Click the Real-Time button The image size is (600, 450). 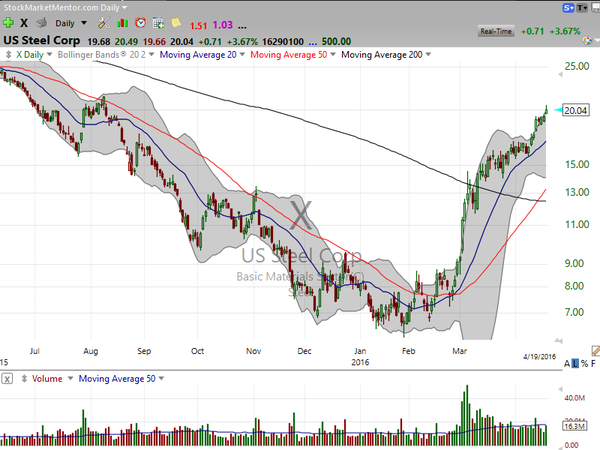click(x=496, y=31)
